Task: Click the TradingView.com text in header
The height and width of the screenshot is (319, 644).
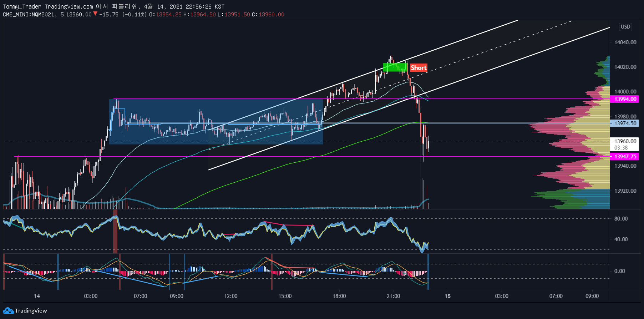Action: pyautogui.click(x=69, y=7)
